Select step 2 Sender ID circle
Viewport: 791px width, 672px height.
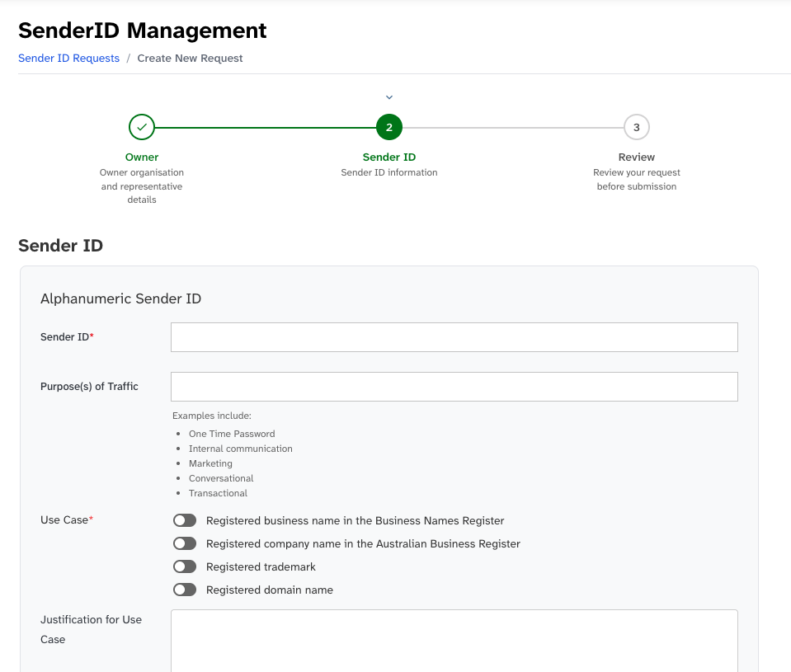[x=388, y=127]
